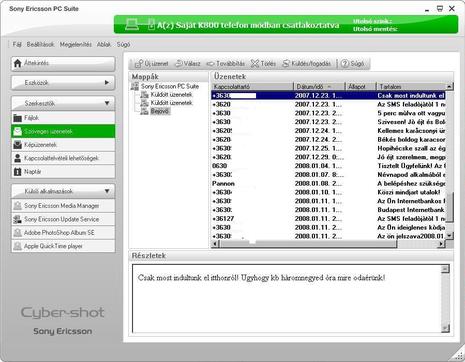This screenshot has width=465, height=362.
Task: Click the message list scroll down arrow
Action: (449, 236)
